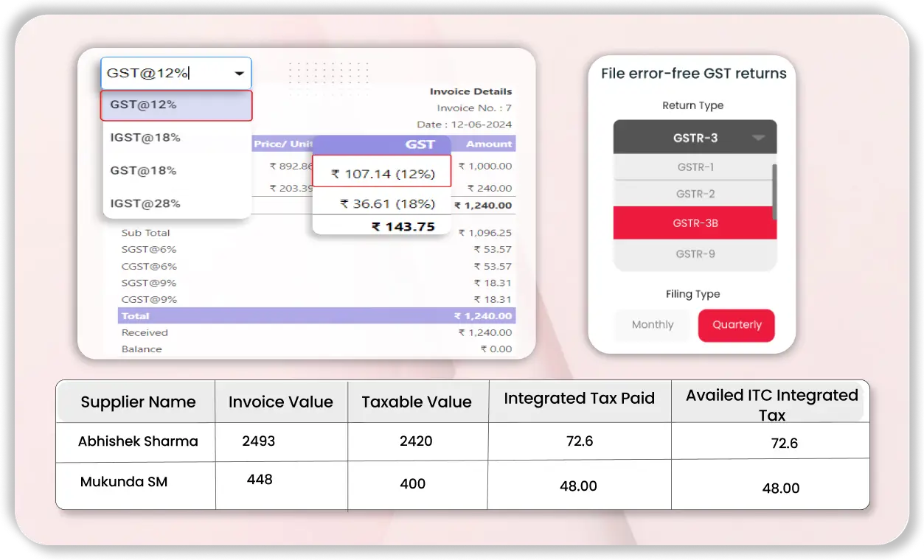Click the Mukunda SM supplier name
The height and width of the screenshot is (560, 924).
[124, 482]
